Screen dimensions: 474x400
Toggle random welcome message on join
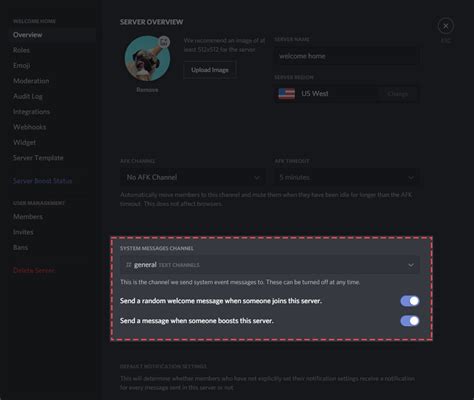410,301
